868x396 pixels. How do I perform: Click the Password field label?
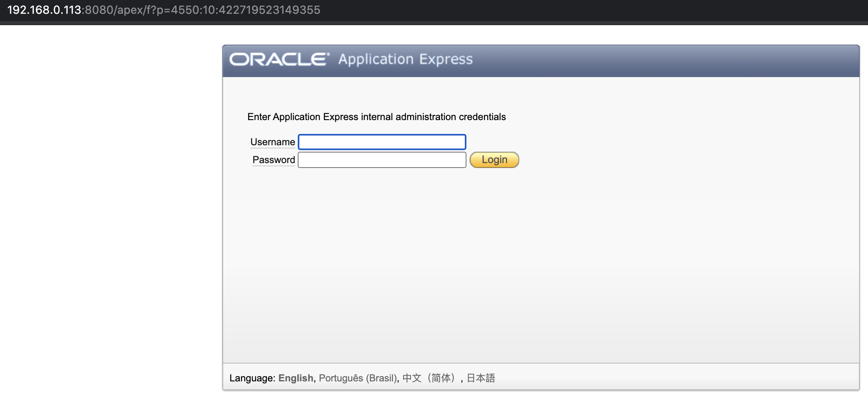point(274,160)
